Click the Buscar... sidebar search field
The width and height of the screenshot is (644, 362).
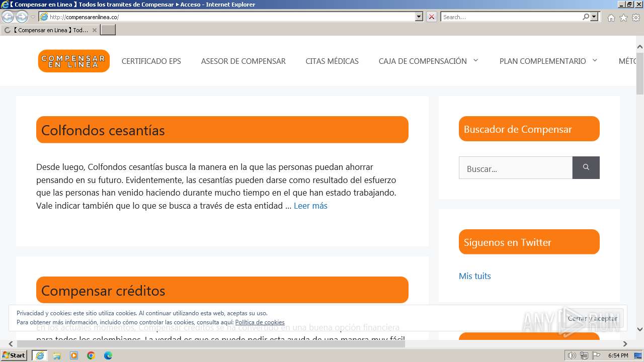click(516, 168)
